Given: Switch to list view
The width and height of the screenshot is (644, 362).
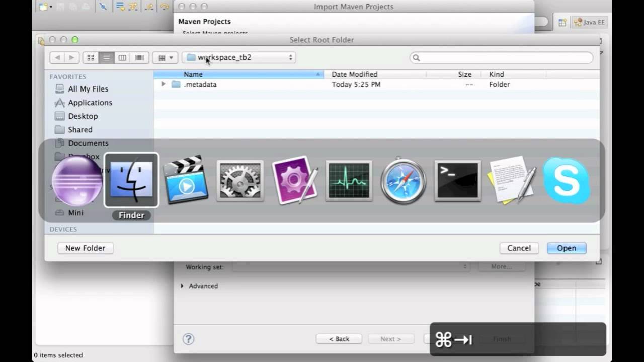Looking at the screenshot, I should coord(106,58).
